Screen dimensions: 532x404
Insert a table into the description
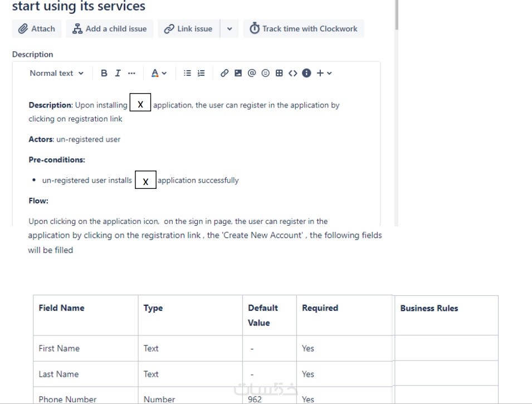click(x=279, y=73)
